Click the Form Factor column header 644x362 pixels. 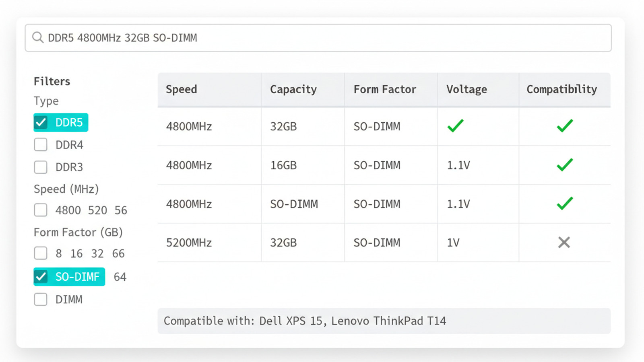385,89
